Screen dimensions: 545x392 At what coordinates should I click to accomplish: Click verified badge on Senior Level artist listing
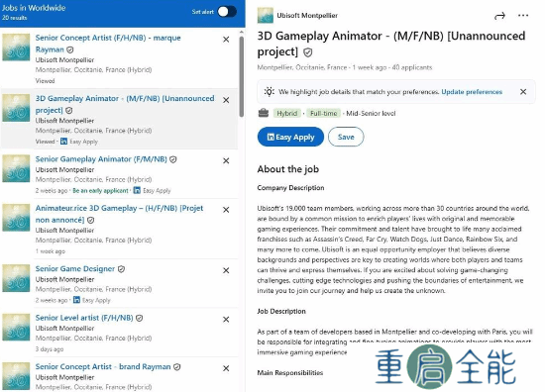139,318
